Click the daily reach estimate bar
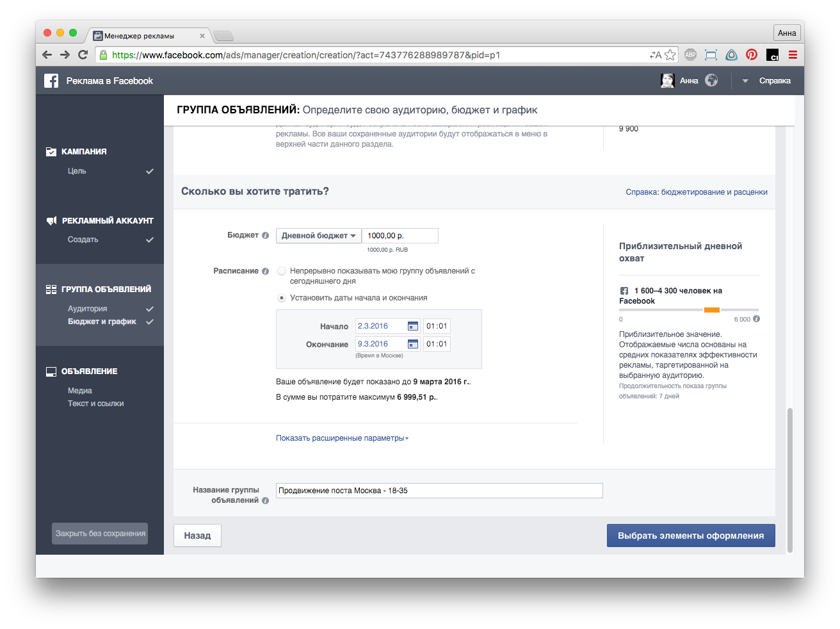Screen dimensions: 840x629 688,310
